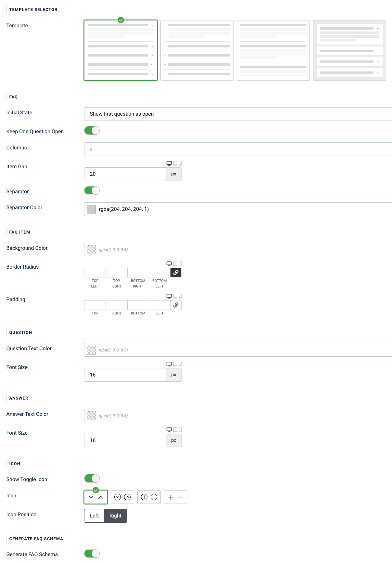The height and width of the screenshot is (562, 392).
Task: Click the Border Radius Top Right field
Action: (x=117, y=273)
